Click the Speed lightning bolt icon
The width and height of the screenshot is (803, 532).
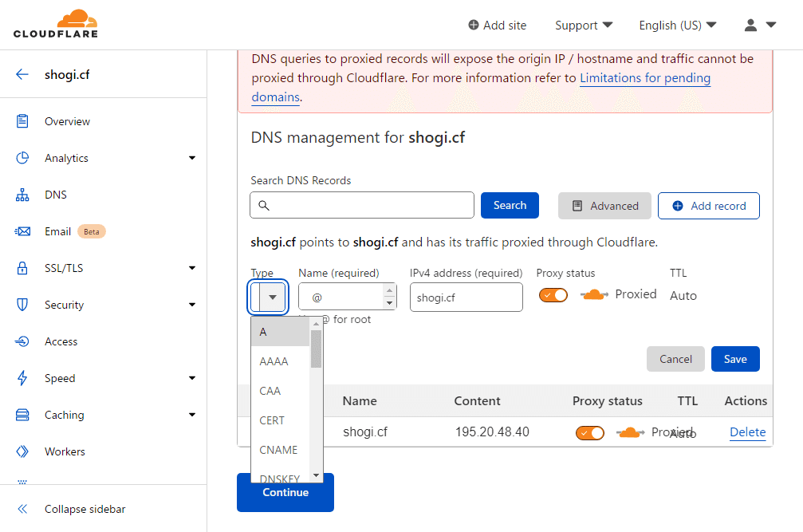pyautogui.click(x=22, y=378)
